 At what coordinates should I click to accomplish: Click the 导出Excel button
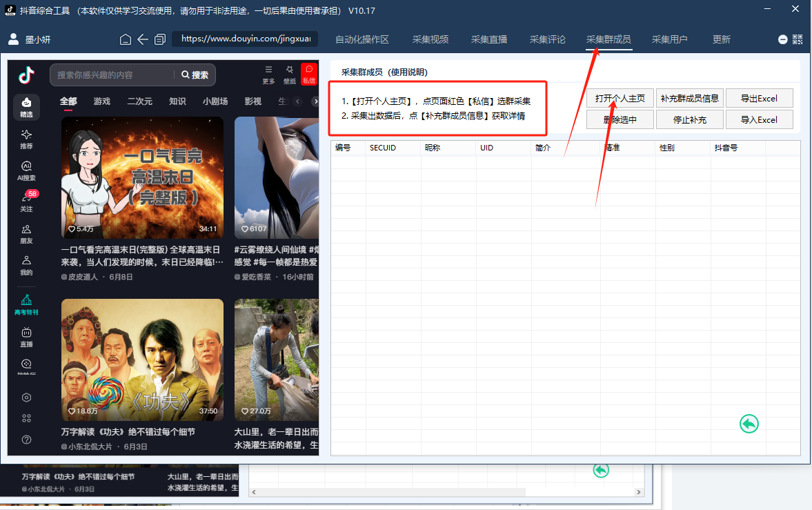click(759, 98)
